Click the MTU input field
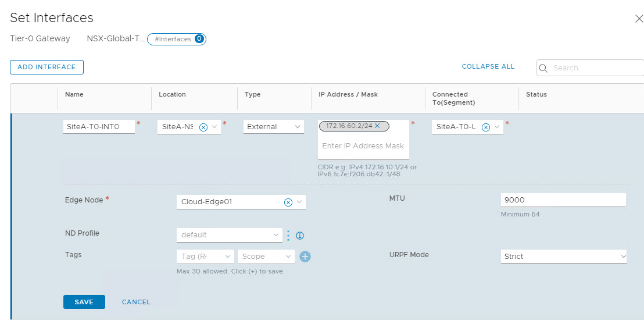The height and width of the screenshot is (320, 644). (x=563, y=200)
